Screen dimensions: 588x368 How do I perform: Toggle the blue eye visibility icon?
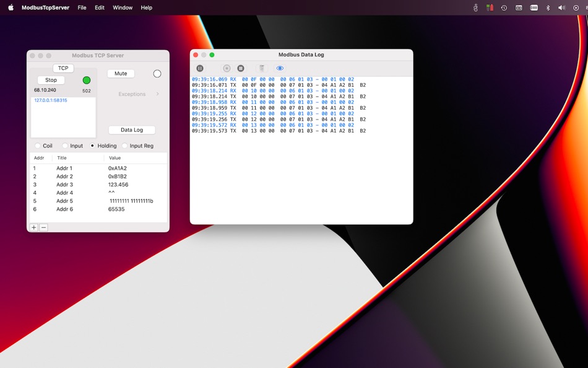(280, 68)
